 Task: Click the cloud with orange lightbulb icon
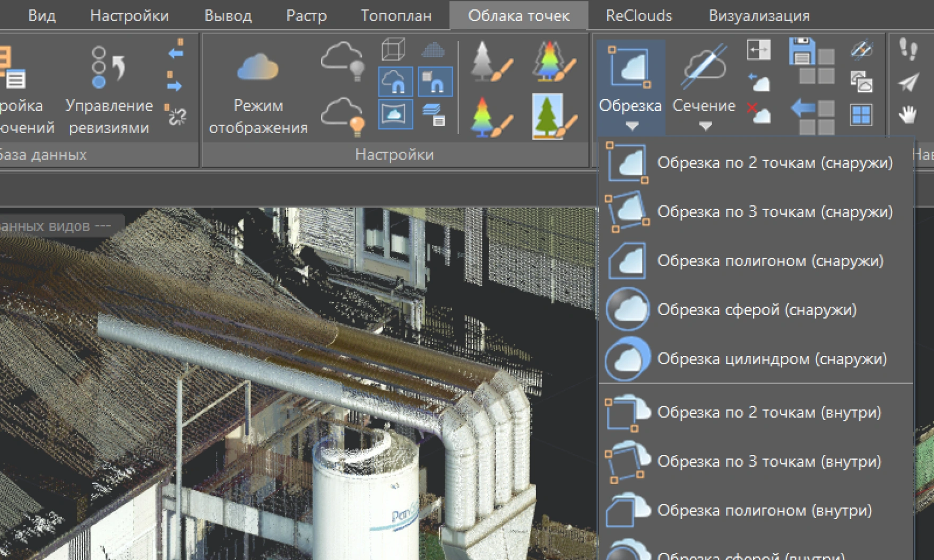pyautogui.click(x=343, y=117)
